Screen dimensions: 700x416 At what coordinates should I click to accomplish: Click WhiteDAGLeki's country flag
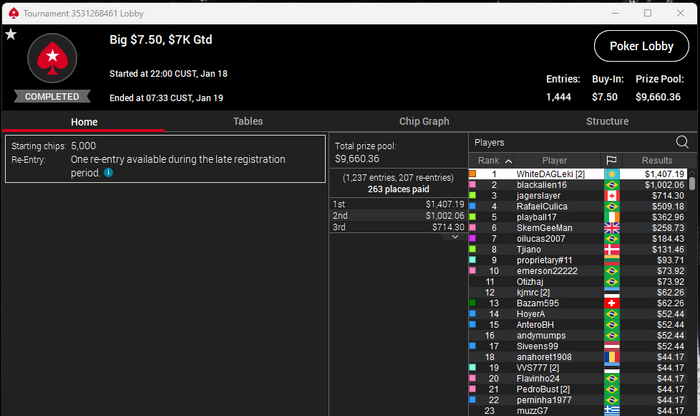click(612, 174)
